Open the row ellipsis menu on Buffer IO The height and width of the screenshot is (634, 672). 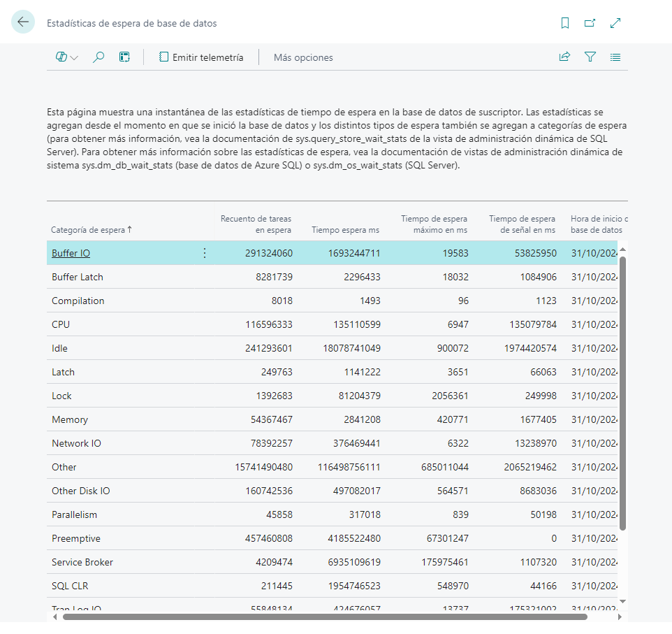[x=204, y=253]
